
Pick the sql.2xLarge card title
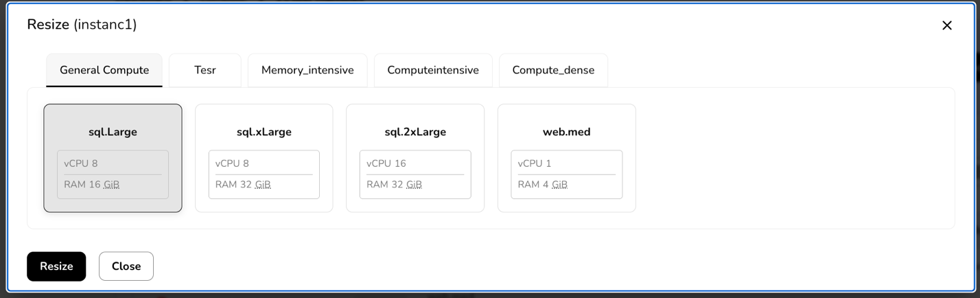(415, 132)
